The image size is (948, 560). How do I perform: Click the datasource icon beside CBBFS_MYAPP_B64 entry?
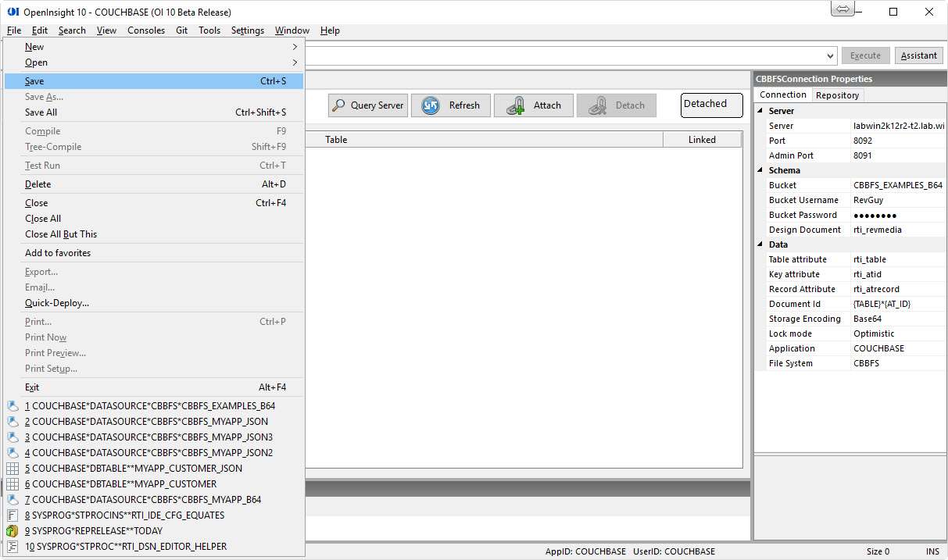pyautogui.click(x=13, y=500)
